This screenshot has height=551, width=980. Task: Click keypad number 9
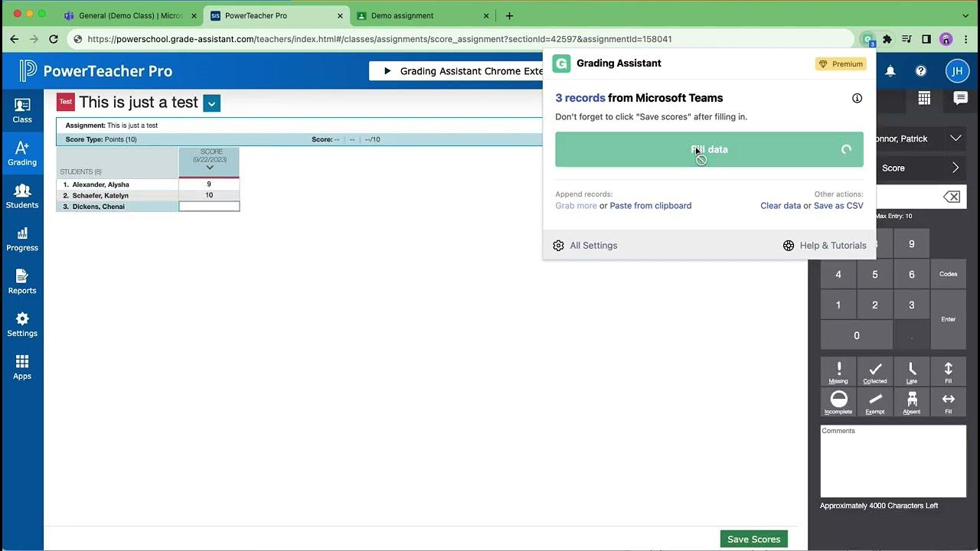pyautogui.click(x=912, y=243)
